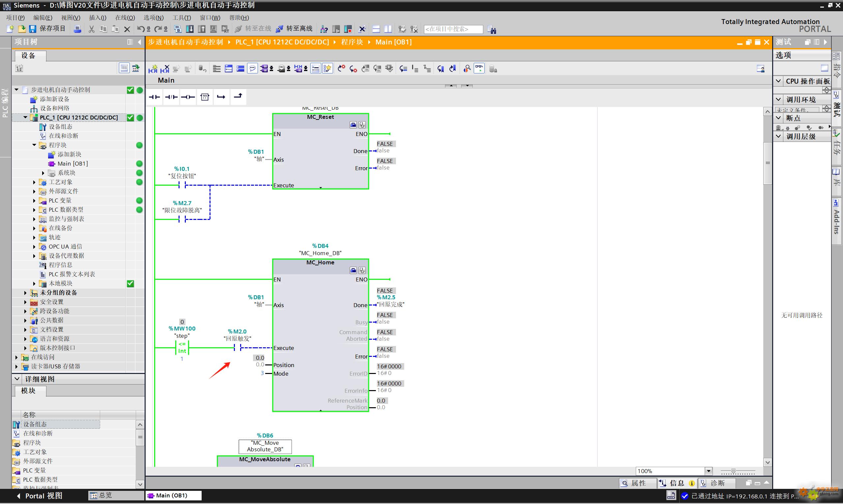The height and width of the screenshot is (504, 843).
Task: Download to device toolbar icon
Action: click(x=190, y=29)
